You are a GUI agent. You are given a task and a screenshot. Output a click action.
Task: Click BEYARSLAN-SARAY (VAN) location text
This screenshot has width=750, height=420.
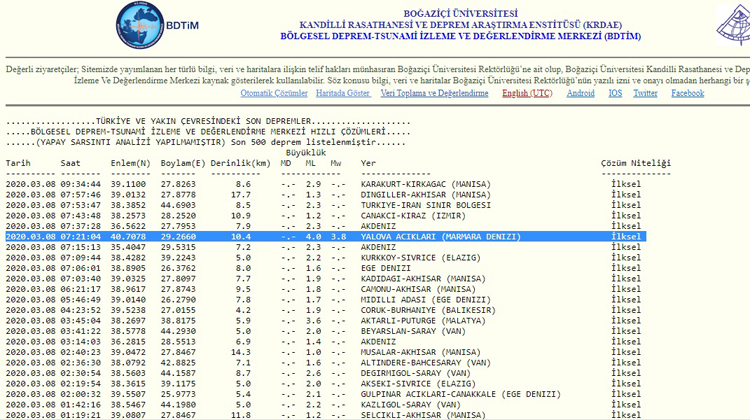[x=413, y=332]
